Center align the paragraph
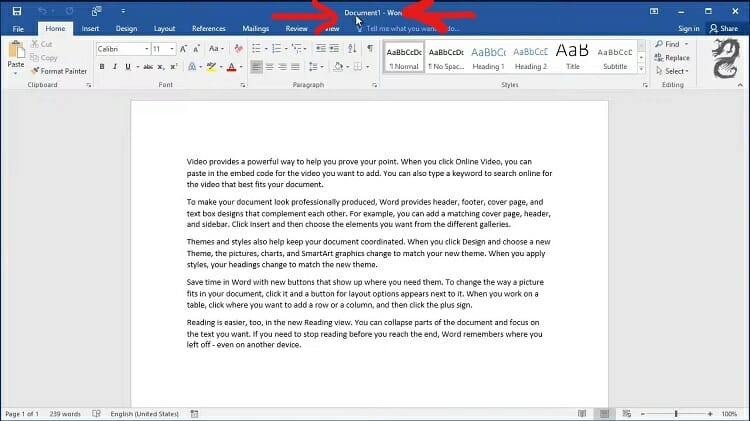 270,67
